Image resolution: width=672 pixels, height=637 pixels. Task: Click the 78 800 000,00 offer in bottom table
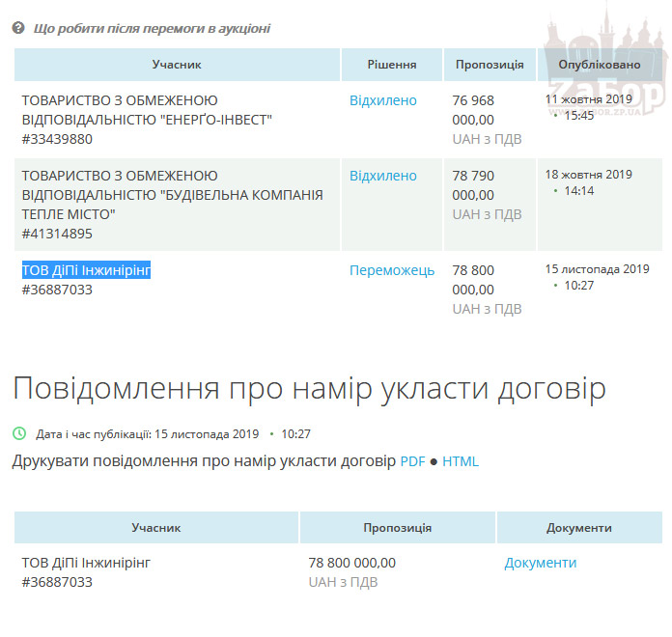tap(351, 563)
